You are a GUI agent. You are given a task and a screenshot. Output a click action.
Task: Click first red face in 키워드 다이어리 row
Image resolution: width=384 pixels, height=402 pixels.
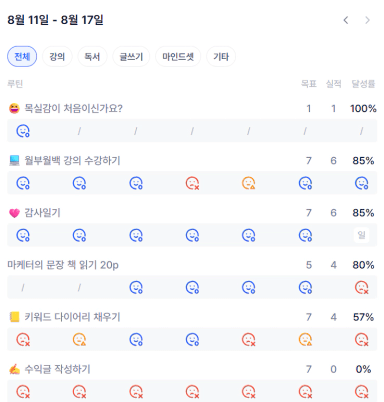23,339
